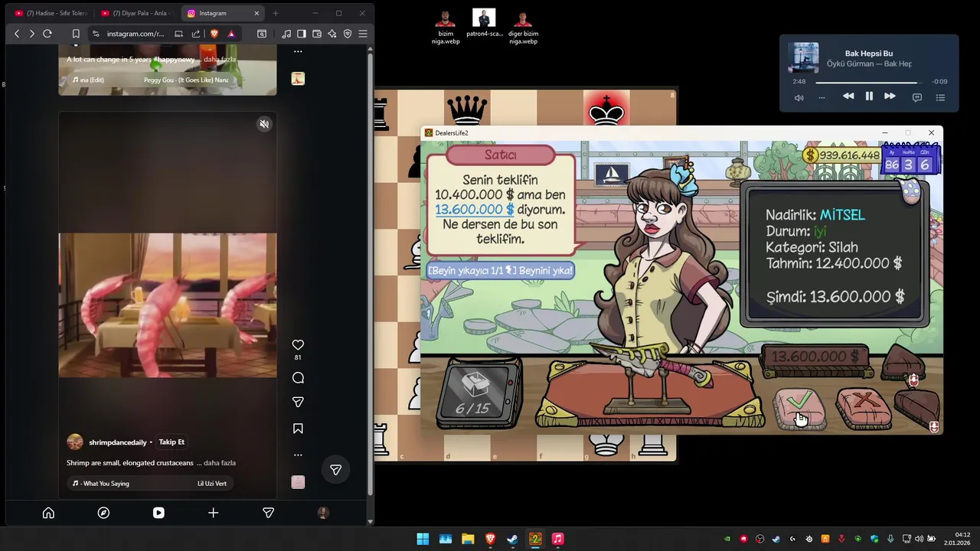Click the floating messages button

tap(335, 470)
